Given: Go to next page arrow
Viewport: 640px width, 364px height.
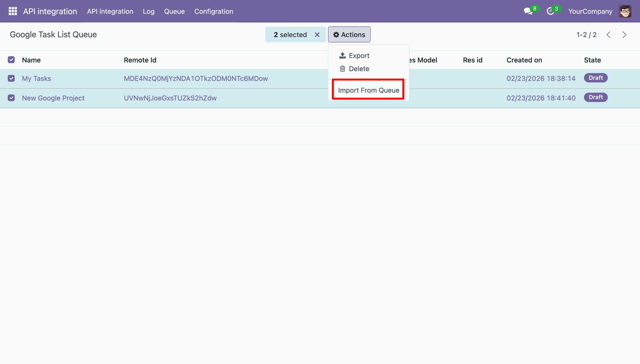Looking at the screenshot, I should click(624, 35).
